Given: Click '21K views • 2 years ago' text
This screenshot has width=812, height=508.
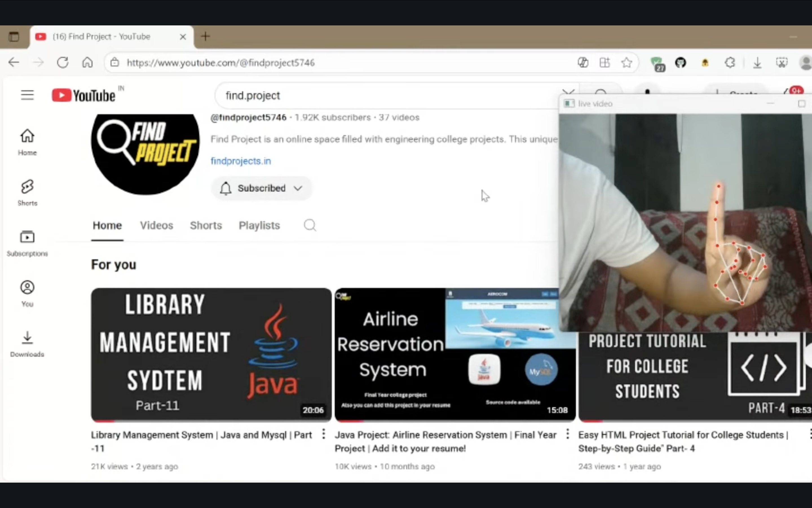Looking at the screenshot, I should pyautogui.click(x=134, y=466).
